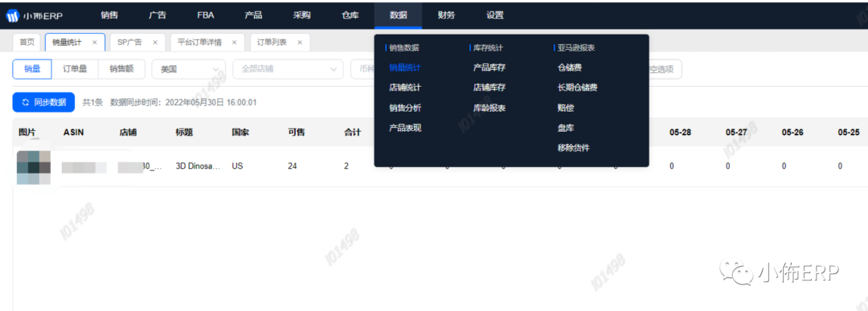Open the 美国 country dropdown
The width and height of the screenshot is (868, 311).
coord(188,69)
